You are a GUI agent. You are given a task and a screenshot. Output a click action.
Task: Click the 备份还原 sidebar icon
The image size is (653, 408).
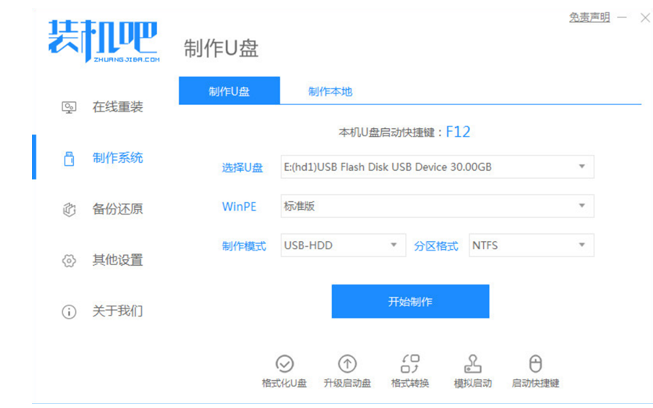pyautogui.click(x=69, y=209)
